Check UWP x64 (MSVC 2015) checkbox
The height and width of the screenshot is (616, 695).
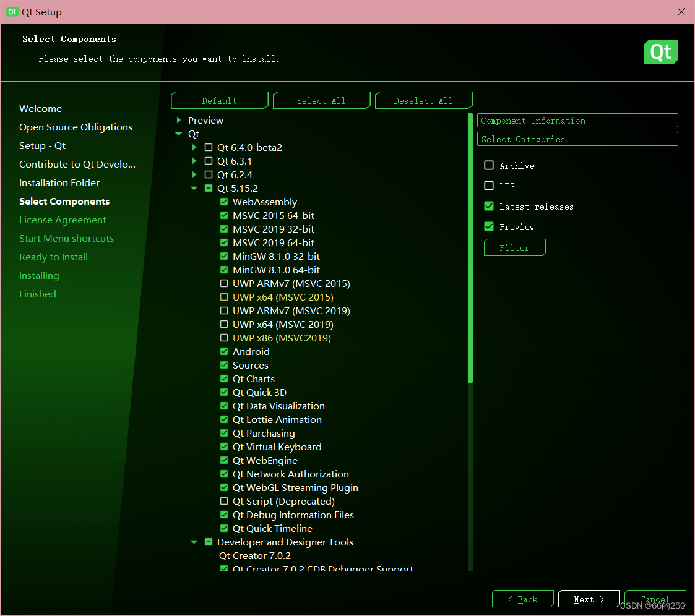pos(224,297)
